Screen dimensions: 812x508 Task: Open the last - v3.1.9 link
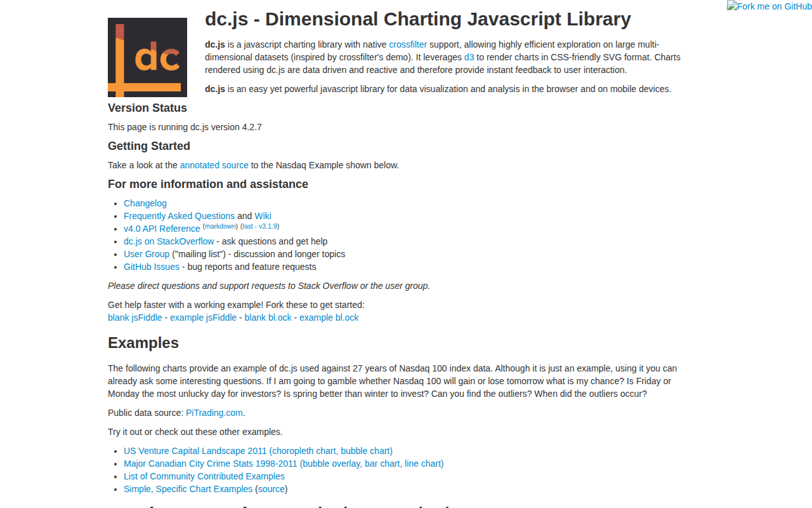click(260, 226)
